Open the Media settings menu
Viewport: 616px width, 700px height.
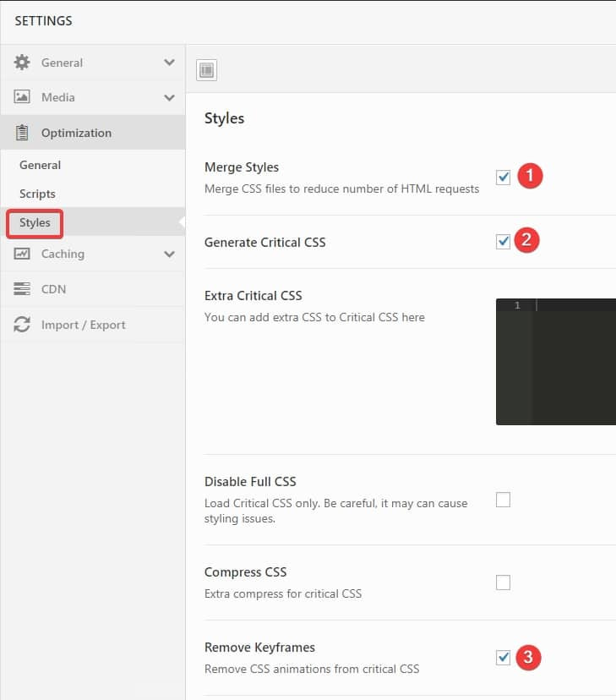[x=93, y=97]
